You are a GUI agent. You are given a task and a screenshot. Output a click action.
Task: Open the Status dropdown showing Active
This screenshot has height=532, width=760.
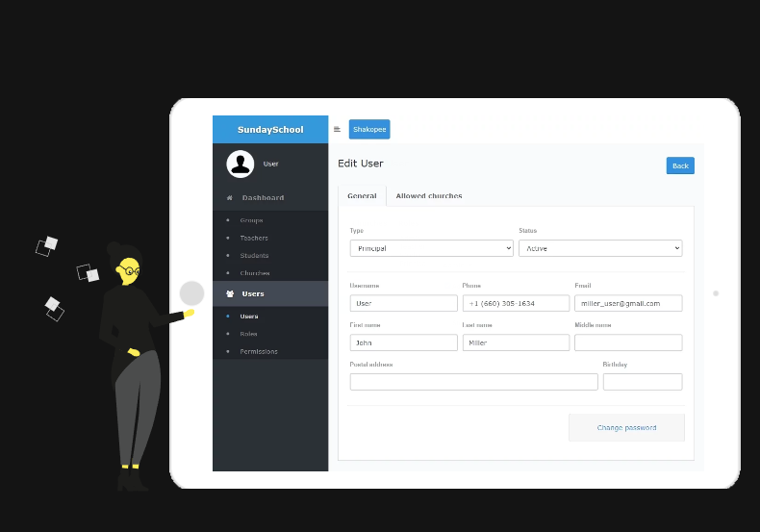pos(599,248)
